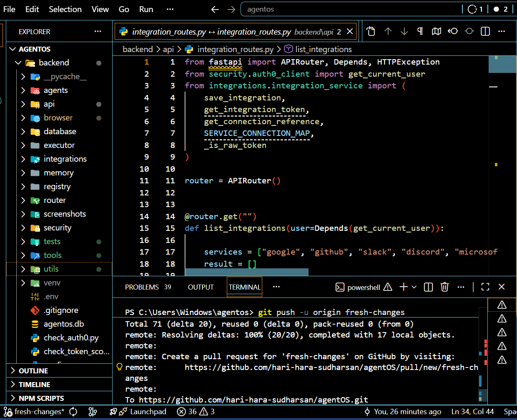Open launch profile dropdown beside new terminal
This screenshot has width=517, height=420.
(414, 287)
